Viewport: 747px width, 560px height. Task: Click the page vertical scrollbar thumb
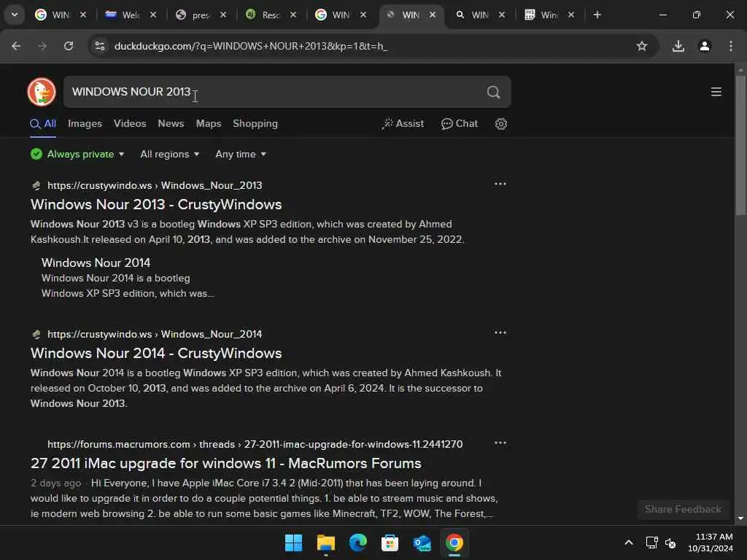740,145
